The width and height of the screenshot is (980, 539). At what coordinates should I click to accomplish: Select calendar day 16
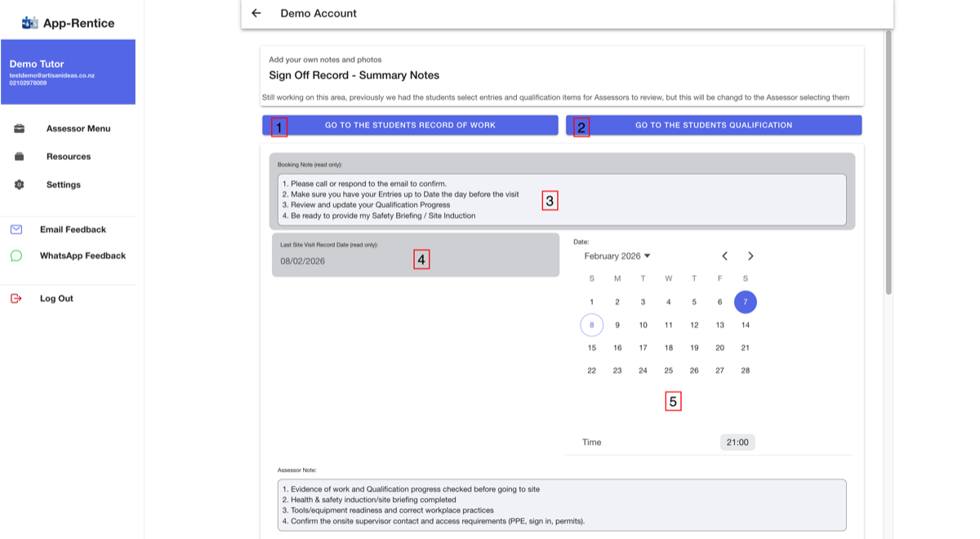(617, 348)
